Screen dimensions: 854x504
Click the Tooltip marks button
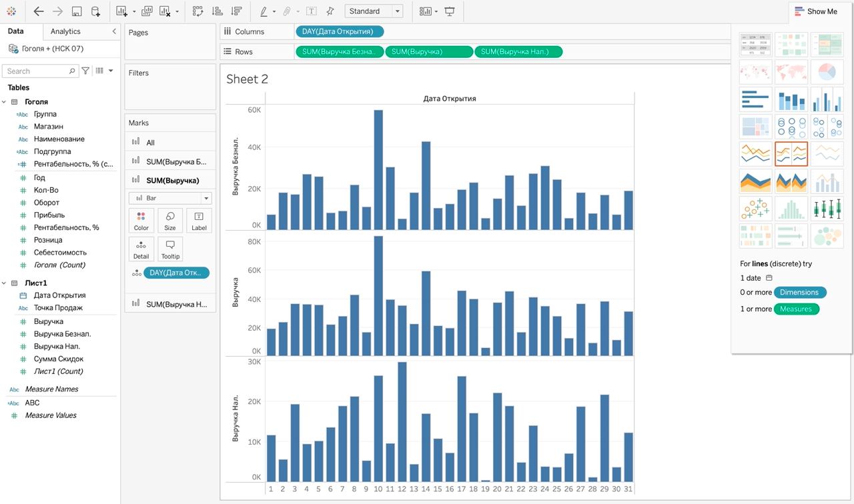[x=170, y=249]
